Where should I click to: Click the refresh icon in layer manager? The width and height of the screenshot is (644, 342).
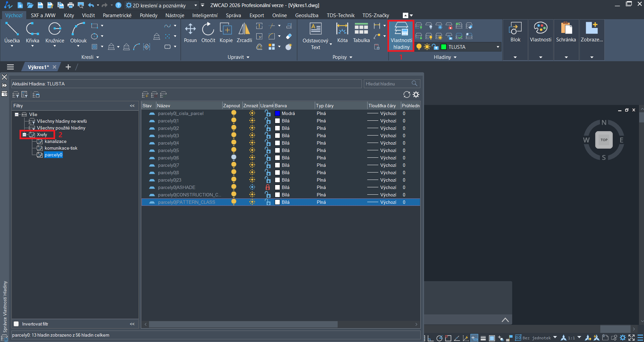[407, 94]
